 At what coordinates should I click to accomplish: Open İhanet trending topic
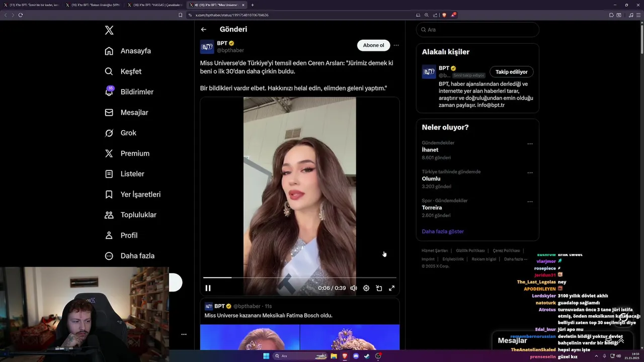pyautogui.click(x=430, y=150)
